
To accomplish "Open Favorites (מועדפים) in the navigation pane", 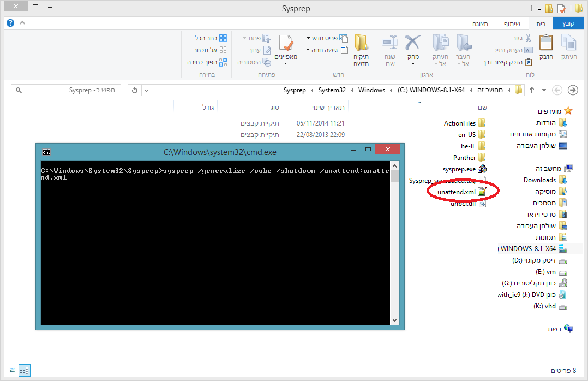I will point(555,111).
